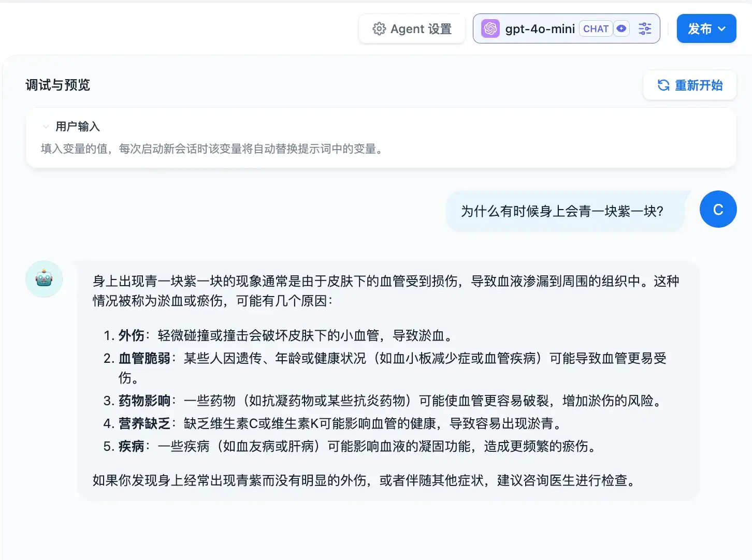Click the CHAT mode badge
Screen dimensions: 752x560
(x=596, y=29)
